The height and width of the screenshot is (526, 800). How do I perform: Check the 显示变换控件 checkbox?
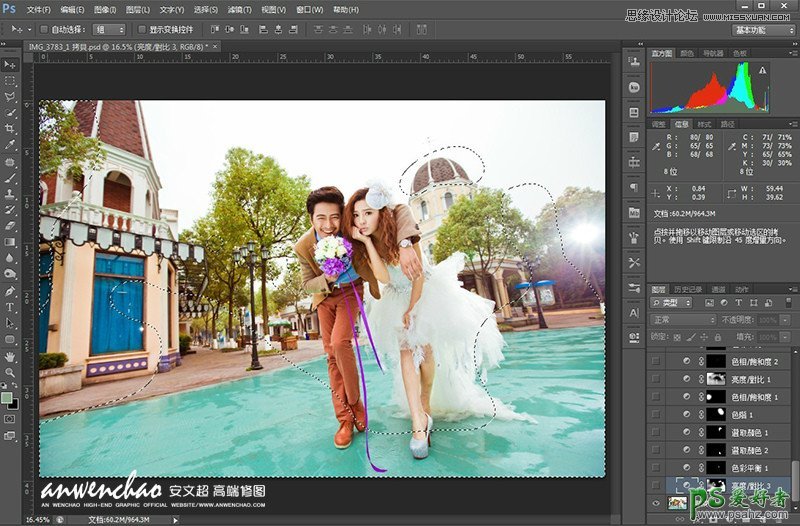point(140,30)
